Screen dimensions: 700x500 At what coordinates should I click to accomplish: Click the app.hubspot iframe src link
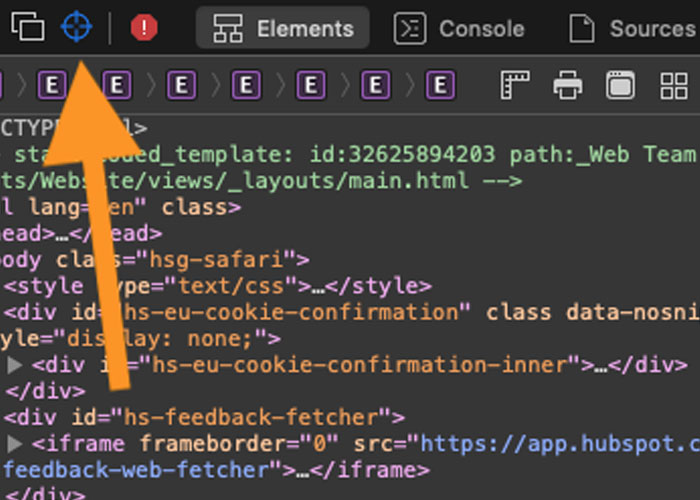pos(560,443)
